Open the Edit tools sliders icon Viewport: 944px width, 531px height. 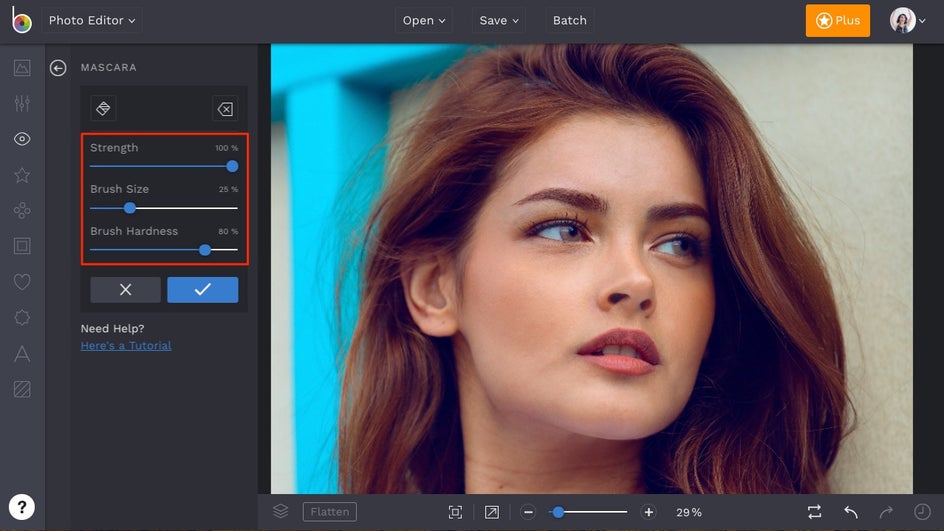(x=22, y=104)
